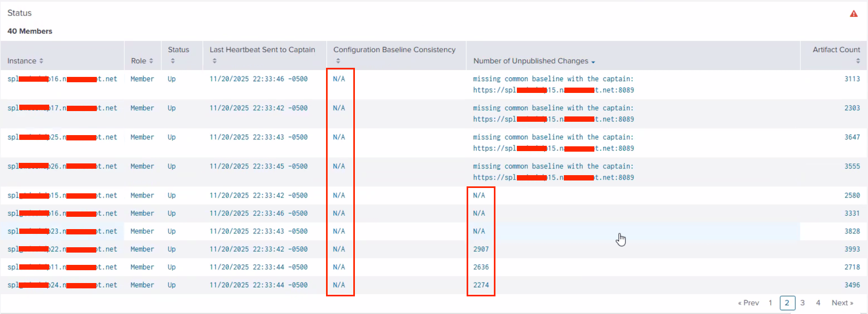Image resolution: width=868 pixels, height=314 pixels.
Task: Sort by Last Heartbeat Sent to Captain
Action: pyautogui.click(x=214, y=61)
